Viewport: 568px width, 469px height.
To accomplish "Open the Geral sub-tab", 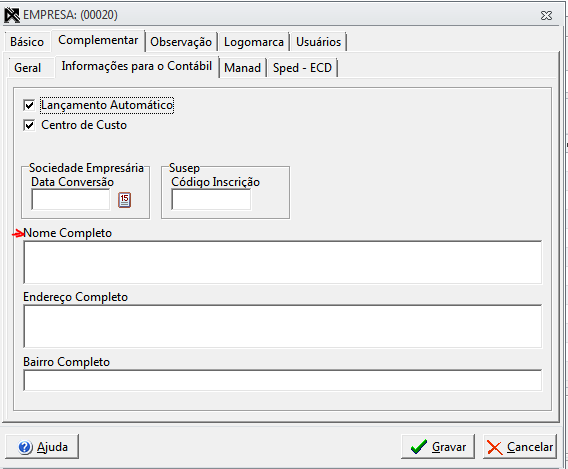I will coord(28,68).
